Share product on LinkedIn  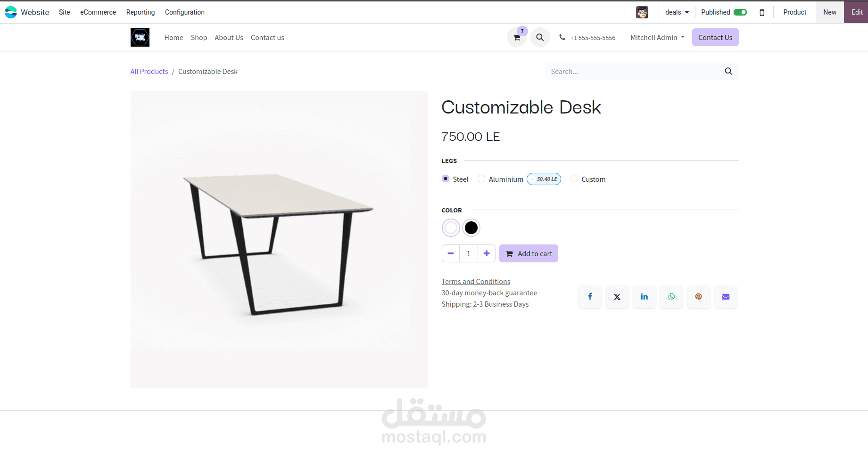644,297
